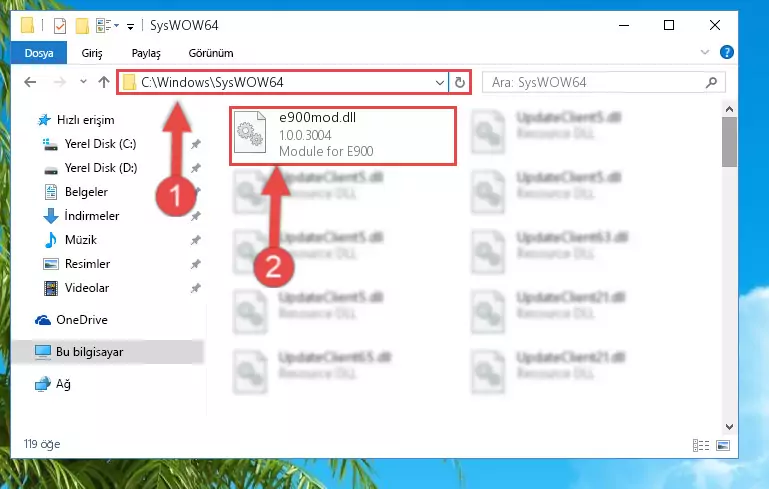Open Help with the blue question icon
Image resolution: width=769 pixels, height=489 pixels.
726,52
